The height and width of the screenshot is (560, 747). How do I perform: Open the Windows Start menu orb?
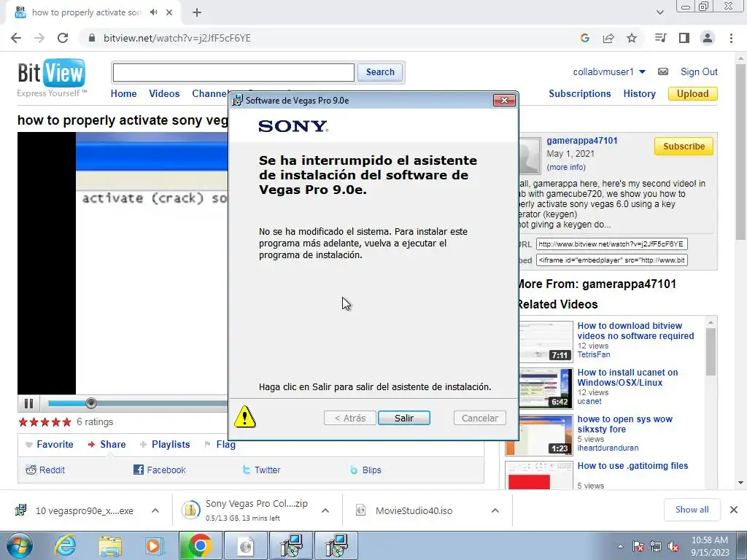click(x=20, y=545)
